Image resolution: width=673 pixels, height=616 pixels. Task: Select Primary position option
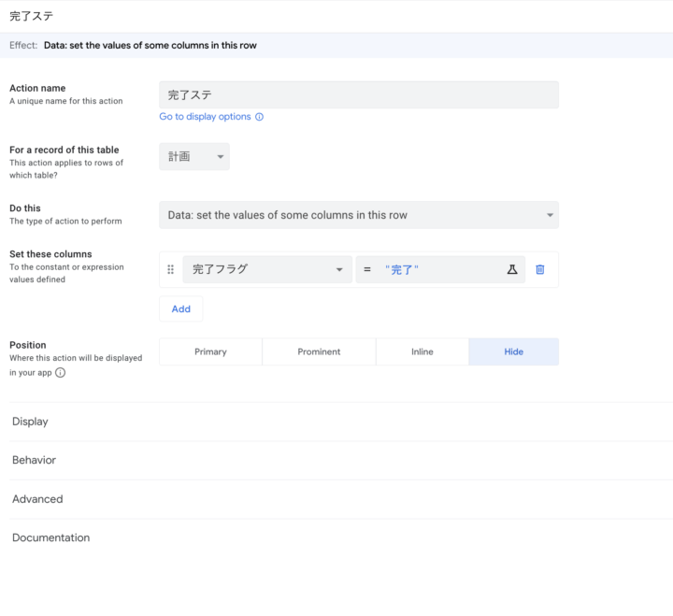click(x=210, y=351)
